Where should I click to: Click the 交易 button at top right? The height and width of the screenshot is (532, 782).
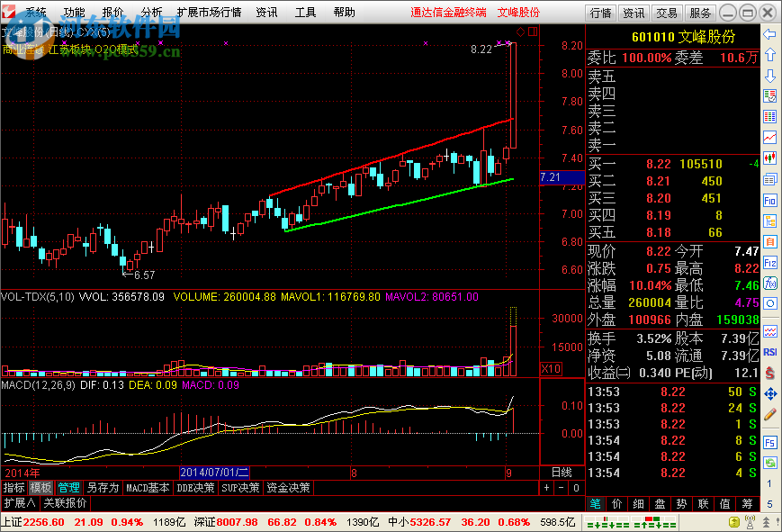click(667, 13)
